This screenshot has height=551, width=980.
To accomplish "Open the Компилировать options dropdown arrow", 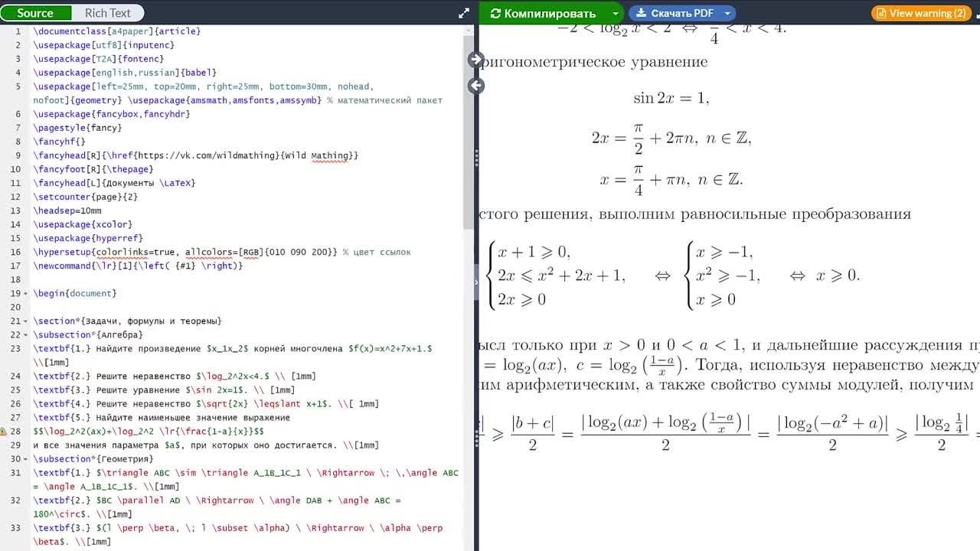I will pyautogui.click(x=616, y=13).
